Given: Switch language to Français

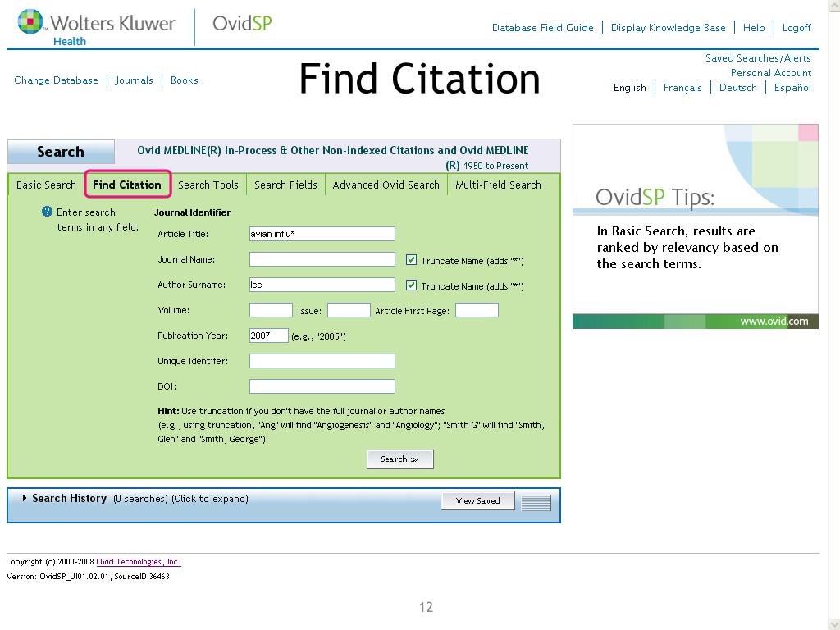Looking at the screenshot, I should 682,87.
